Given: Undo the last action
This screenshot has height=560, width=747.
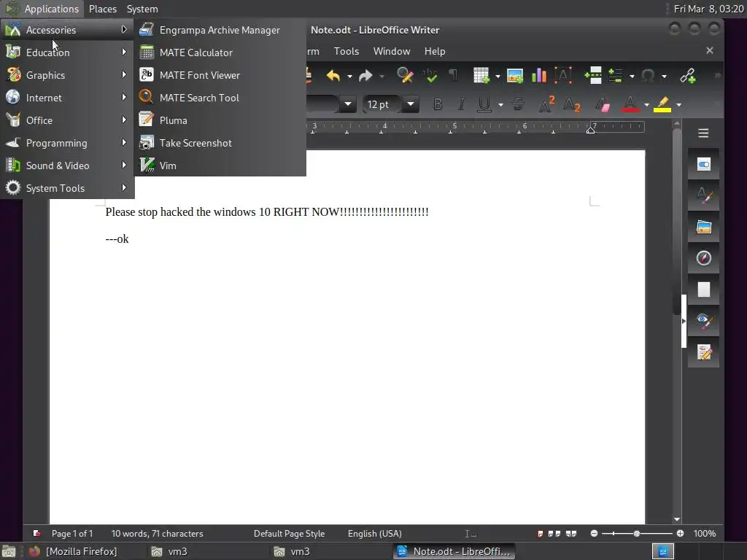Looking at the screenshot, I should coord(333,75).
